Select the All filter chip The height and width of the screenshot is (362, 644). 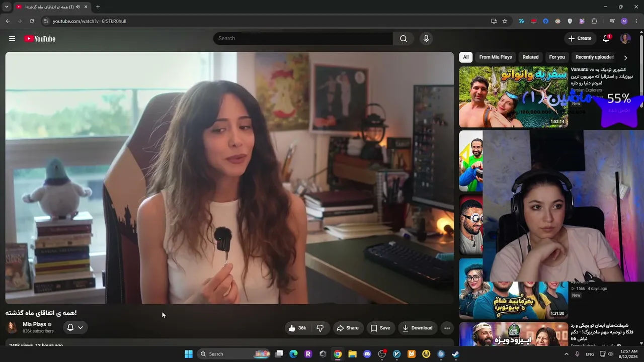[x=466, y=57]
